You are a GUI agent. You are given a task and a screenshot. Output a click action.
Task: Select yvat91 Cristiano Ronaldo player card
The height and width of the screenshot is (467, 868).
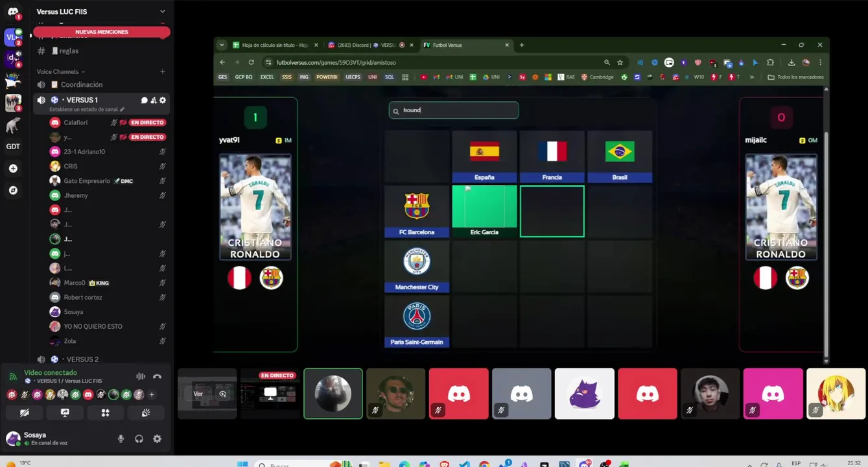(x=255, y=207)
